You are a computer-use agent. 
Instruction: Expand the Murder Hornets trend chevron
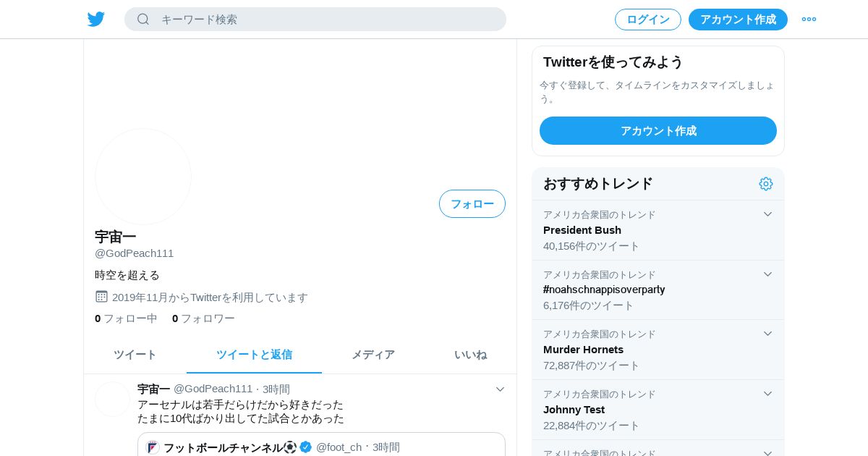coord(767,334)
